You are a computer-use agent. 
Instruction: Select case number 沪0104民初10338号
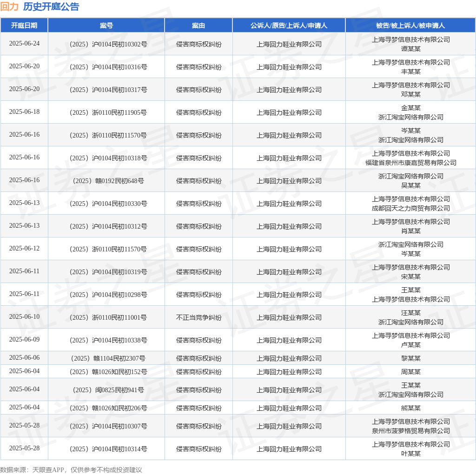pyautogui.click(x=108, y=340)
